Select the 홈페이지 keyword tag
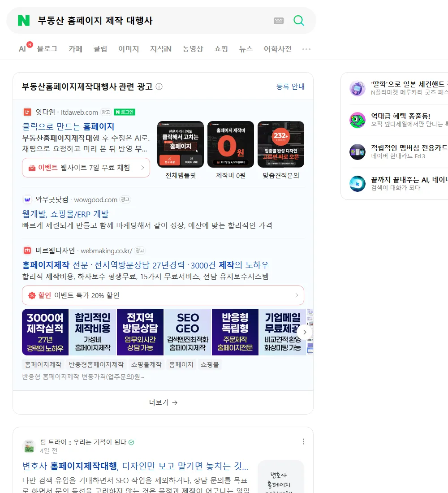This screenshot has width=448, height=493. click(181, 364)
